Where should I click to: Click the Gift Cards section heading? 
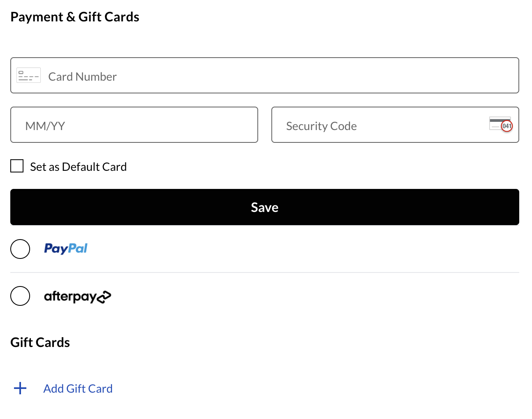click(40, 342)
